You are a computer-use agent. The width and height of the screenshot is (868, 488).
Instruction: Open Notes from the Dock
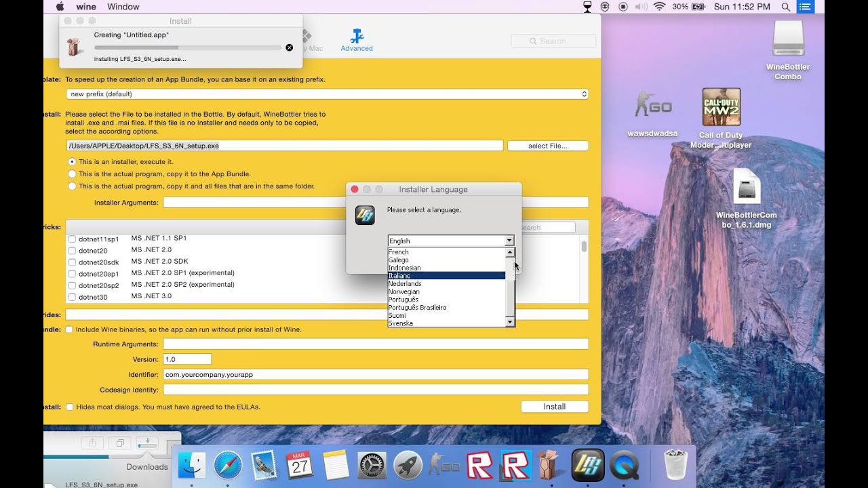336,465
